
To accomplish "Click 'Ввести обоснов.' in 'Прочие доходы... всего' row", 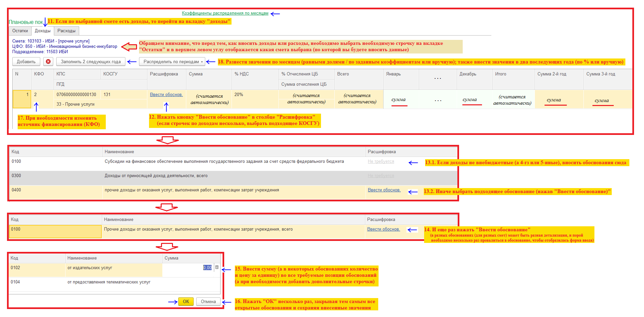I will (x=383, y=229).
